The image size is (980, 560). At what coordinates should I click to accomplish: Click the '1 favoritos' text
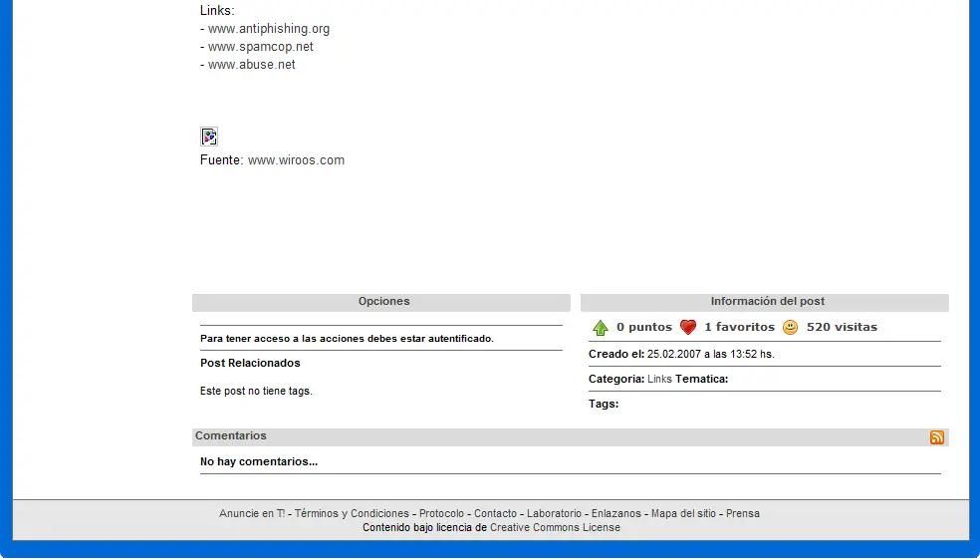[x=739, y=327]
